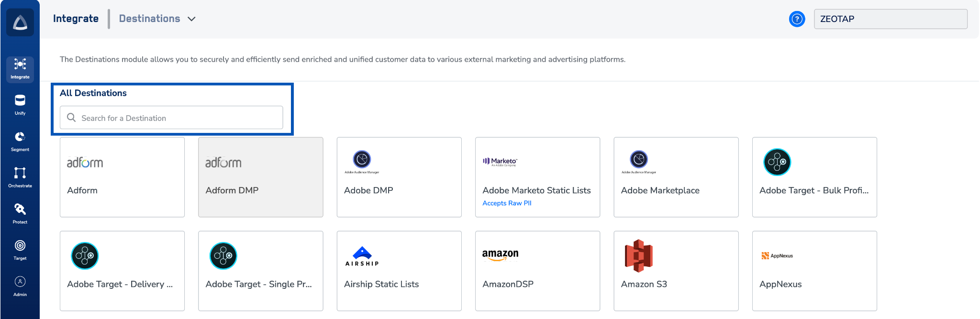This screenshot has height=319, width=980.
Task: Click the Destinations header label
Action: (149, 19)
